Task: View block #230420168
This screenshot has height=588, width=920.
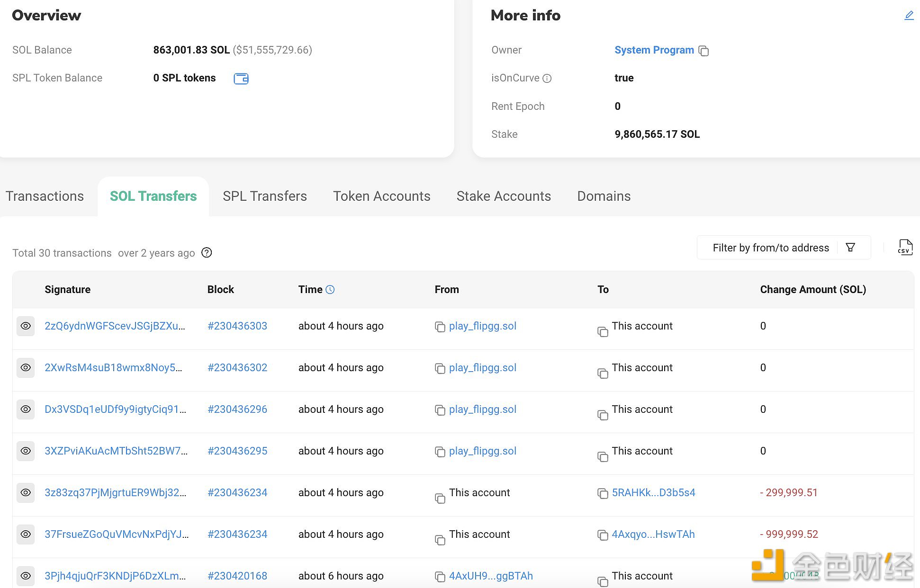Action: (237, 576)
